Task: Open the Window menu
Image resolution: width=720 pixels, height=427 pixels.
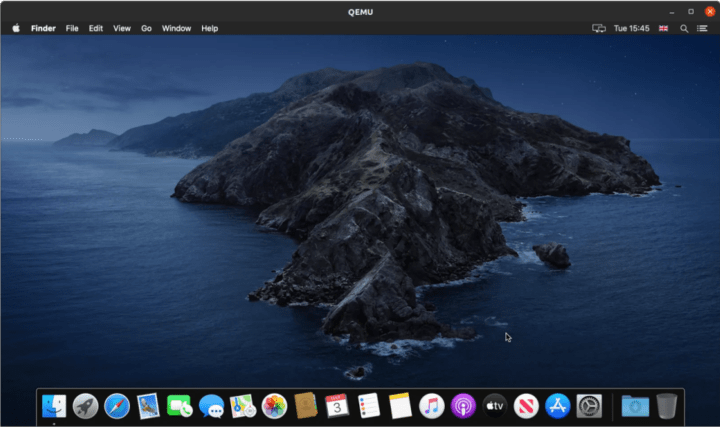Action: [x=176, y=28]
